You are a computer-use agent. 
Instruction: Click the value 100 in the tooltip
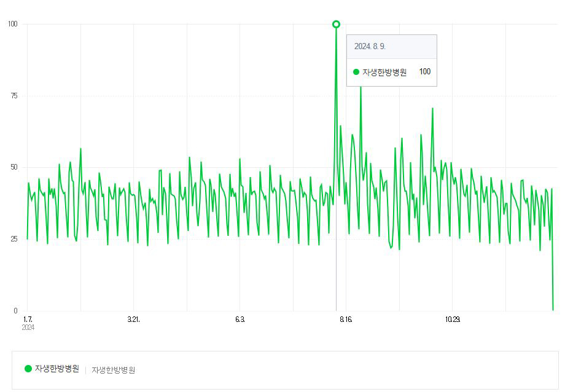425,72
